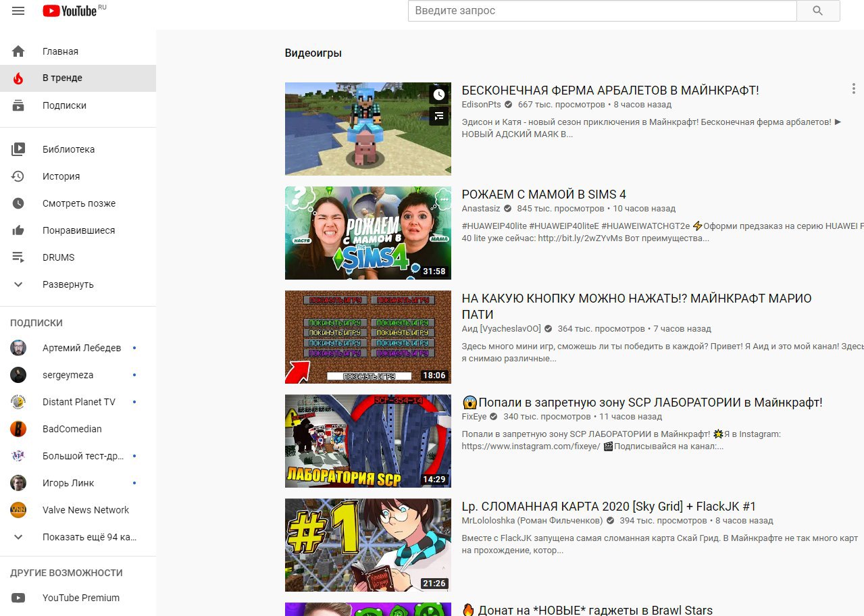Click the DRUMS playlist icon
The image size is (864, 616).
tap(18, 257)
